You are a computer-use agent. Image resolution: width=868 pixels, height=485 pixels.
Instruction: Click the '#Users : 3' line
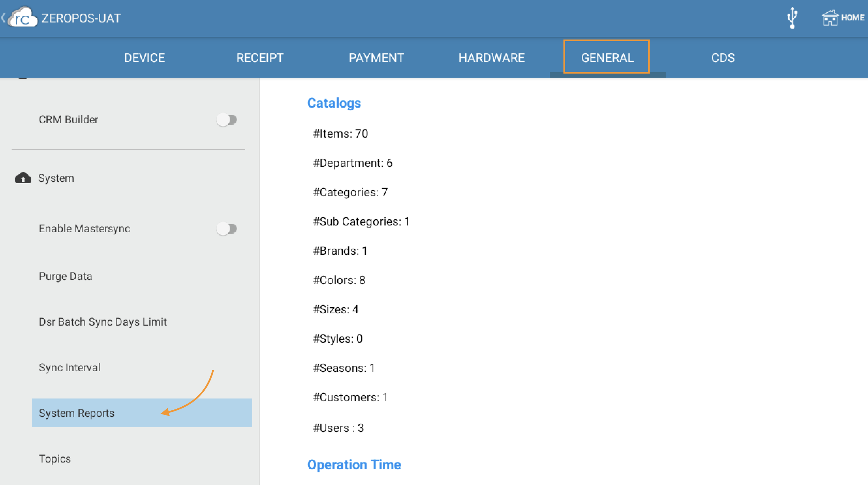tap(339, 428)
